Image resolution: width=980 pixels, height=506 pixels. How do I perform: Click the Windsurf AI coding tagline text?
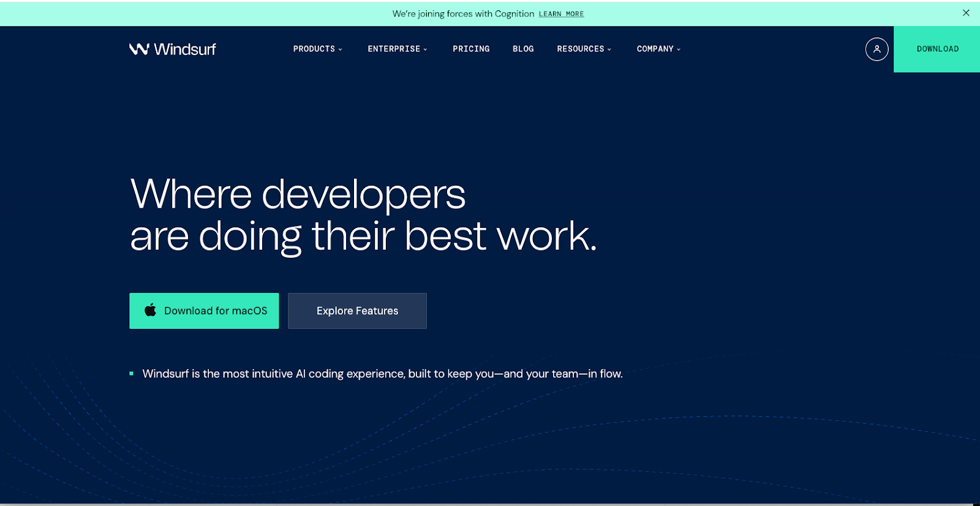pos(382,374)
